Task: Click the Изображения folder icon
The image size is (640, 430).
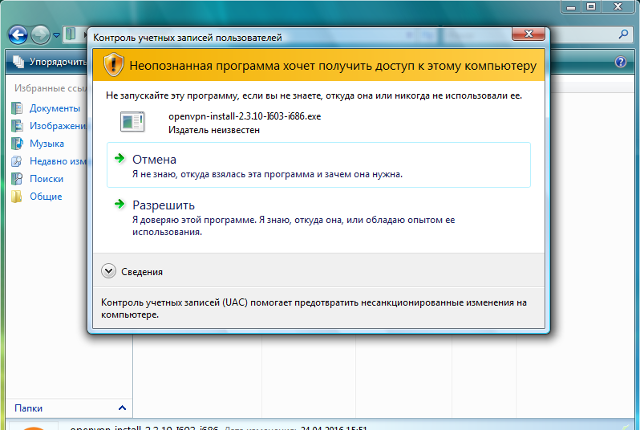Action: pos(17,126)
